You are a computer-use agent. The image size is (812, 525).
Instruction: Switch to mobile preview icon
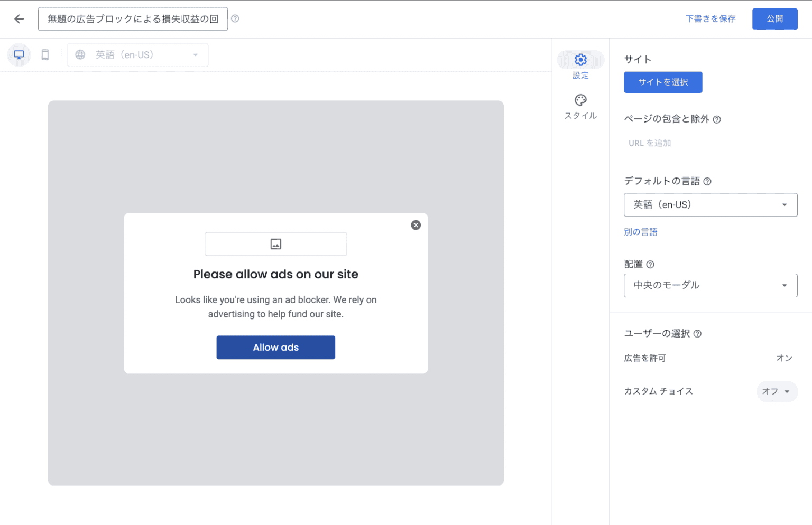(45, 55)
